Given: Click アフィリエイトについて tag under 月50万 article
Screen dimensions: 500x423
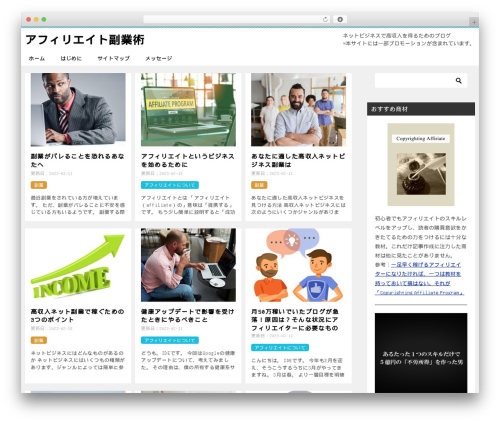Looking at the screenshot, I should point(280,348).
